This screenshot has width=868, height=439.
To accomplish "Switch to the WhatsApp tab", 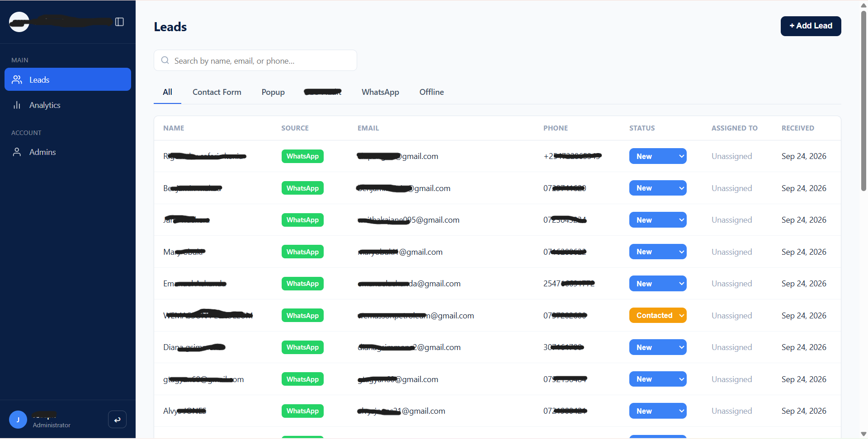I will point(380,92).
